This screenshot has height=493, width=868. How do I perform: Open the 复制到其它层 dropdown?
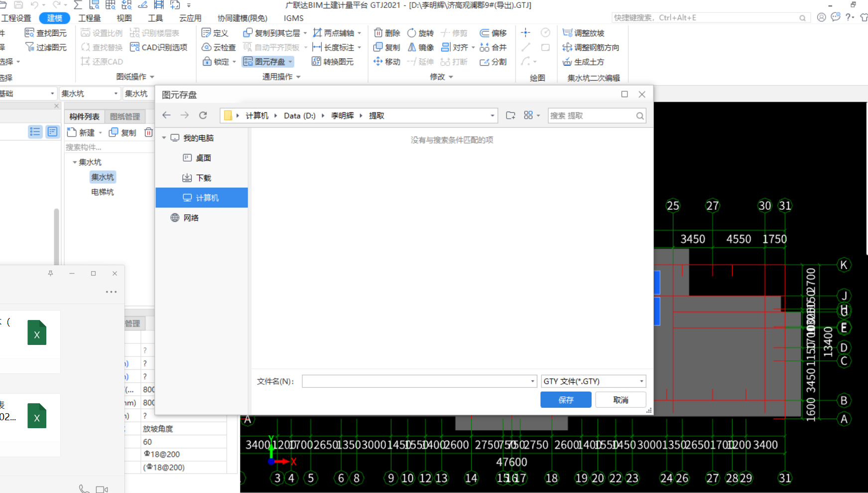pos(305,33)
